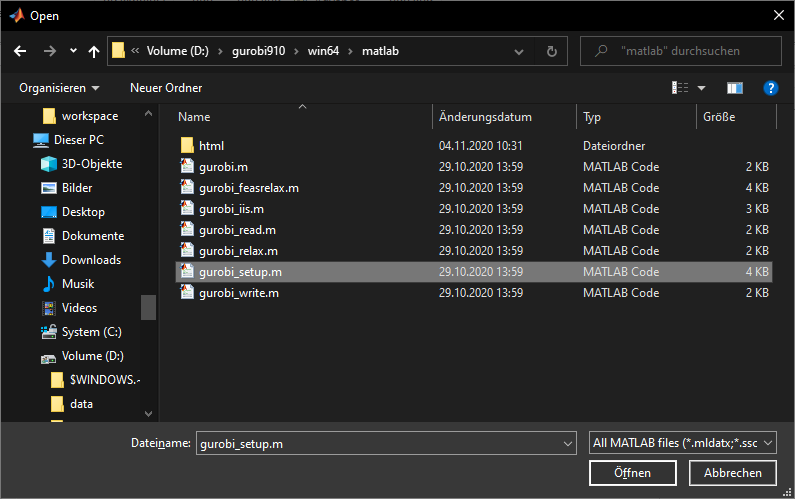Viewport: 795px width, 499px height.
Task: Expand chevron after win64 in breadcrumb
Action: 350,51
